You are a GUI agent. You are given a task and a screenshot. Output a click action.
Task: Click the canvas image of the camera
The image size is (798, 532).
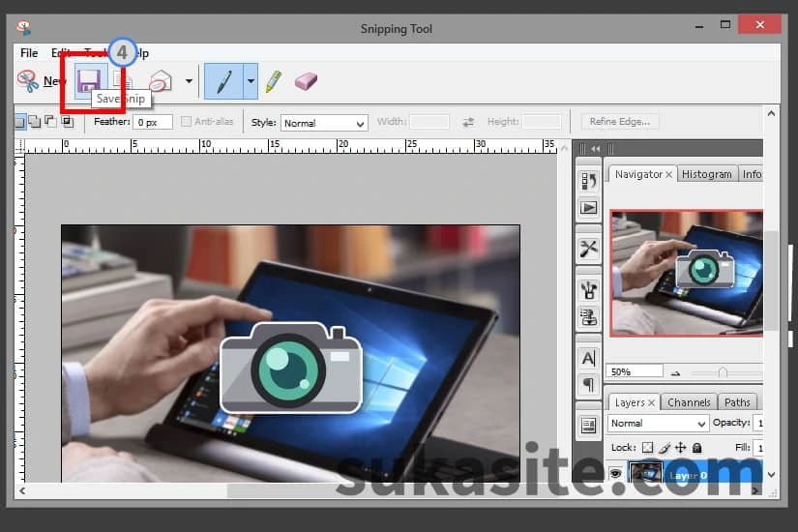pos(290,368)
